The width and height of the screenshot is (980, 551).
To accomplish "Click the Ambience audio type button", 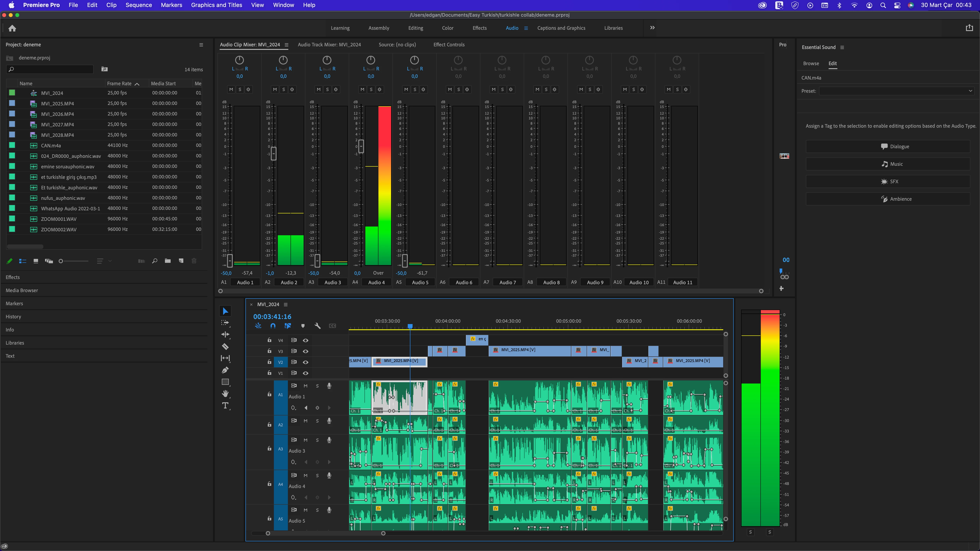I will tap(888, 199).
